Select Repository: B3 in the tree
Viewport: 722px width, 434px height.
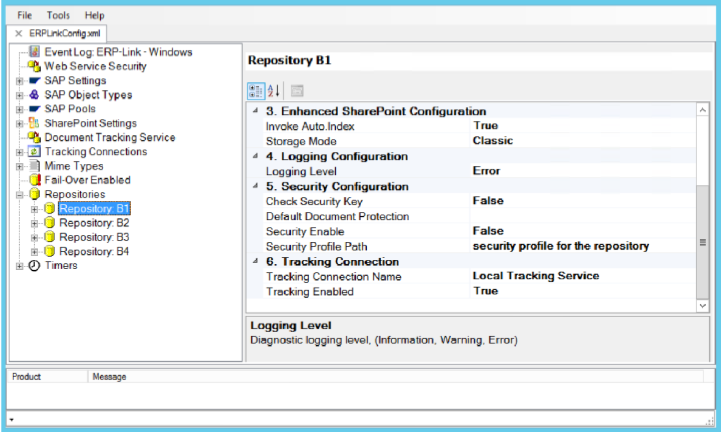click(94, 237)
